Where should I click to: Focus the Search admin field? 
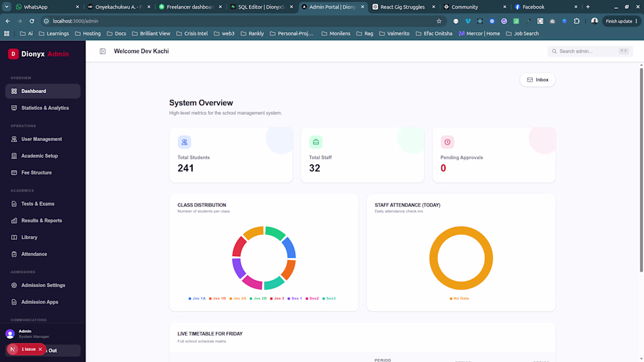(590, 51)
